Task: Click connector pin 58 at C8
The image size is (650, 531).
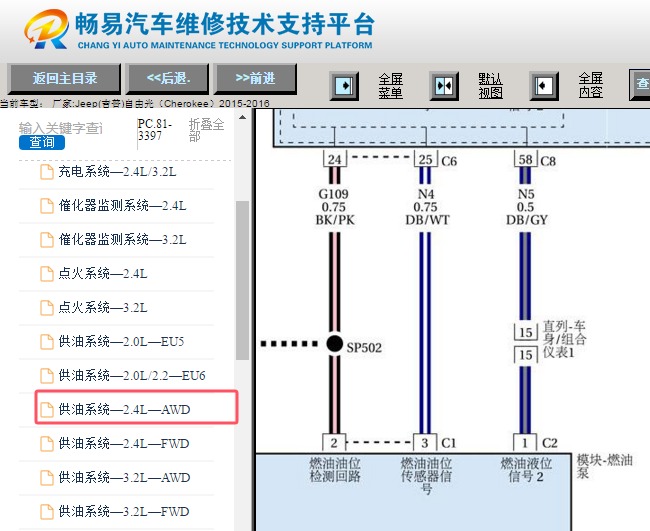Action: coord(526,160)
